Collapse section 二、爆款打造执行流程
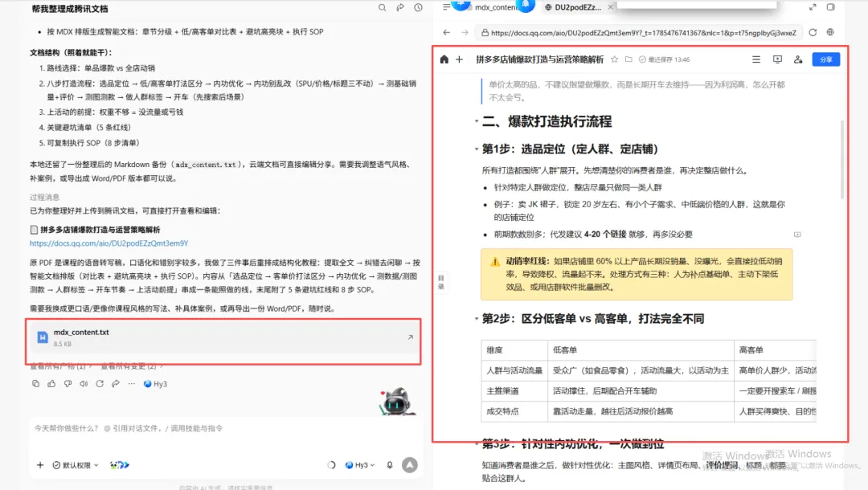This screenshot has height=490, width=868. [476, 121]
